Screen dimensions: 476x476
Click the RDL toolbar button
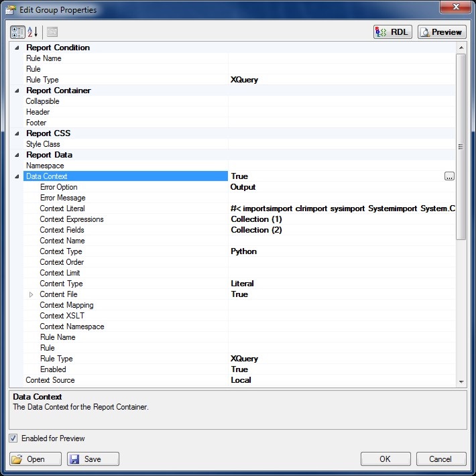point(393,32)
